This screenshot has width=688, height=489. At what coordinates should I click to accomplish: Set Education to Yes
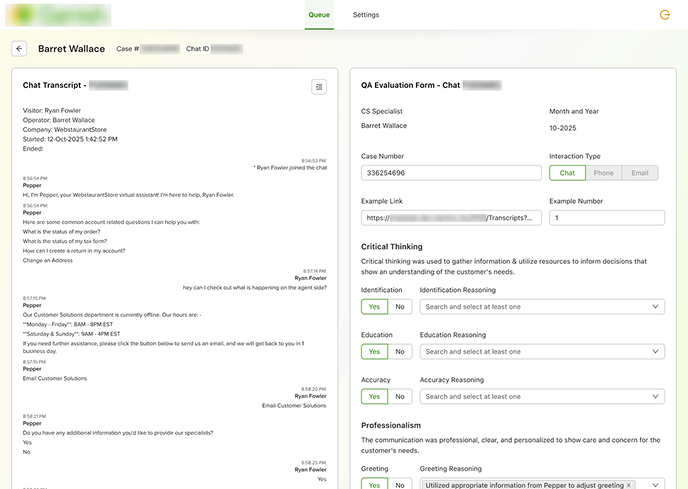[374, 352]
